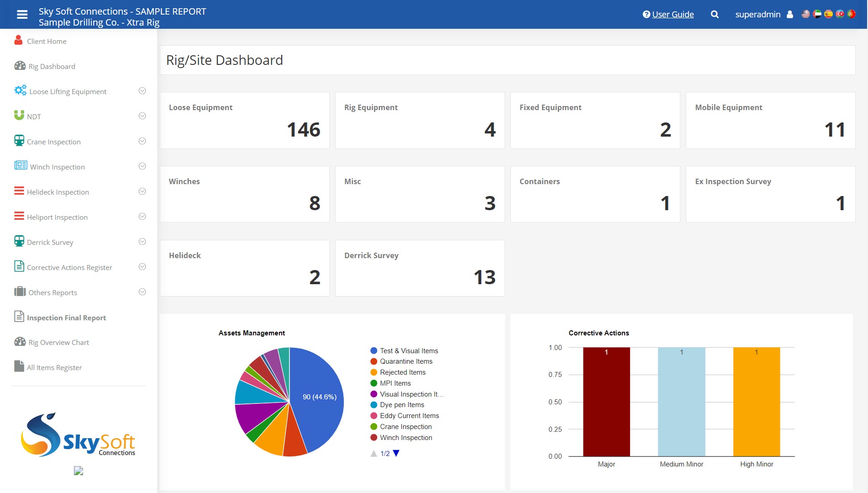
Task: Select the Spain flag language switch
Action: point(829,14)
